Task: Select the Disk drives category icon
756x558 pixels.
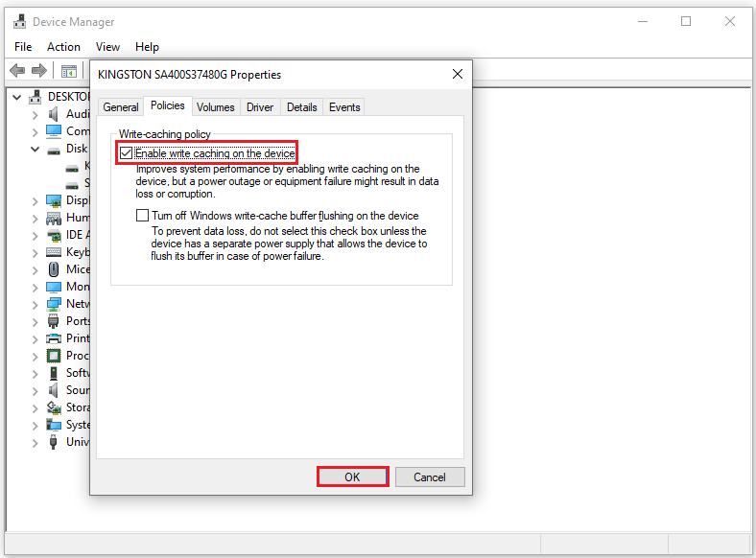Action: (x=54, y=150)
